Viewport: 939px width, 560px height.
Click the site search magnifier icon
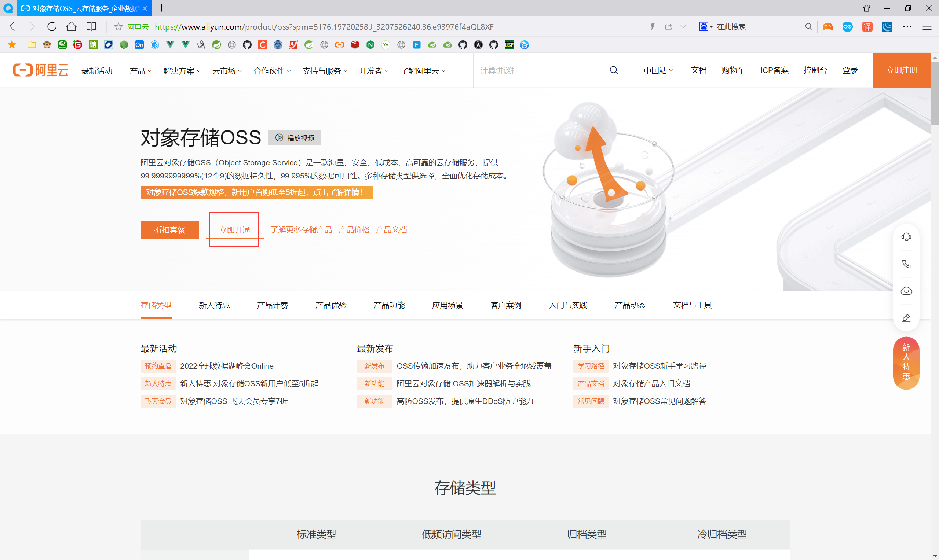click(x=614, y=70)
